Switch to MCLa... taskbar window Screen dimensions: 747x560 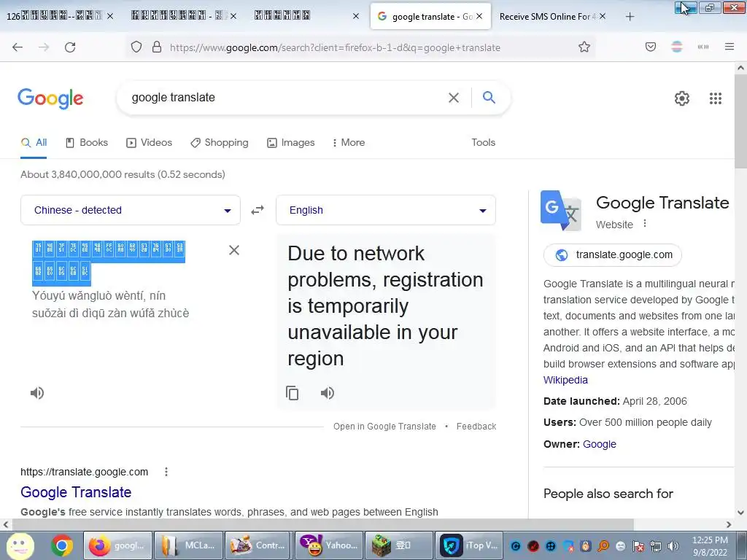pyautogui.click(x=189, y=545)
